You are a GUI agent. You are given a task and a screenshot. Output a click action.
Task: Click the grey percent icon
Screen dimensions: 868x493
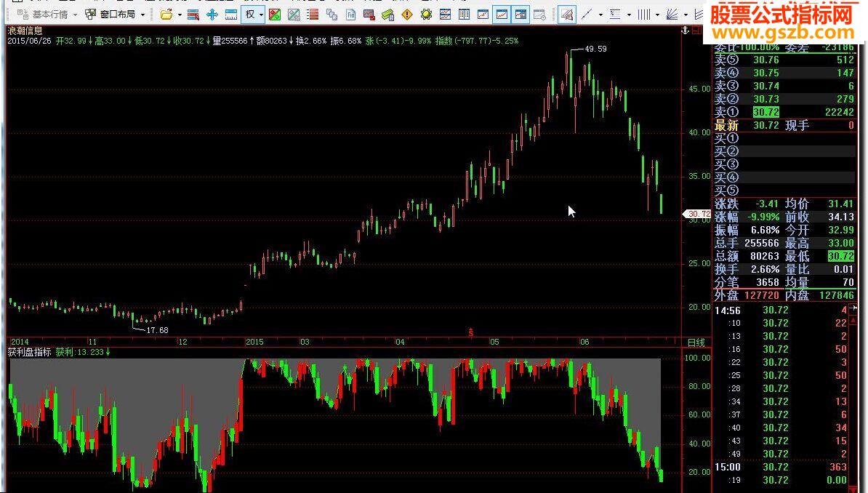294,15
